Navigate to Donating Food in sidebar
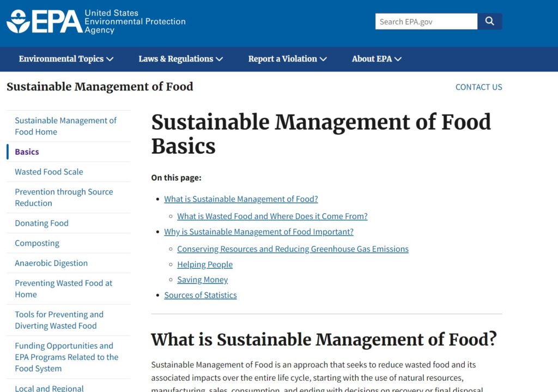 coord(41,223)
